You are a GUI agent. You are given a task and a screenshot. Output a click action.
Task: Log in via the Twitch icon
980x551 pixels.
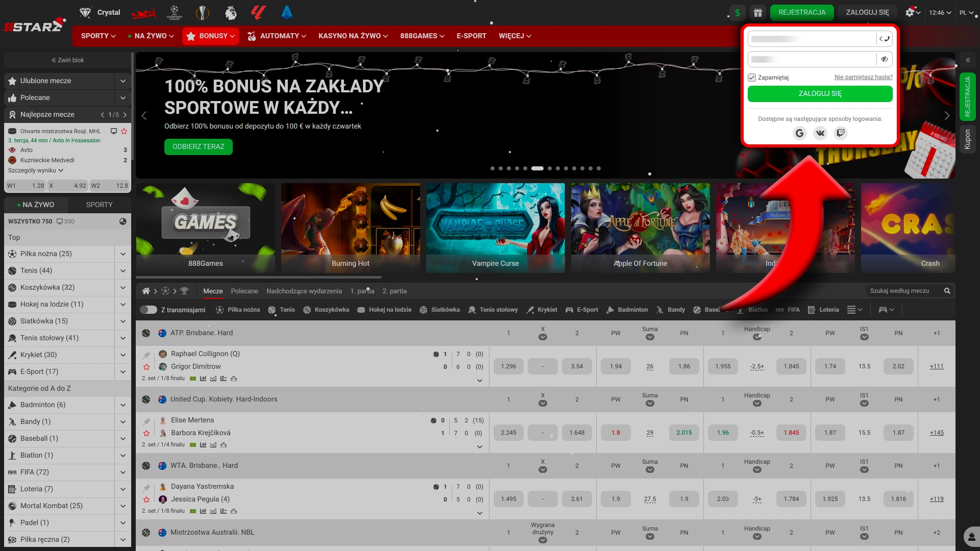point(841,133)
